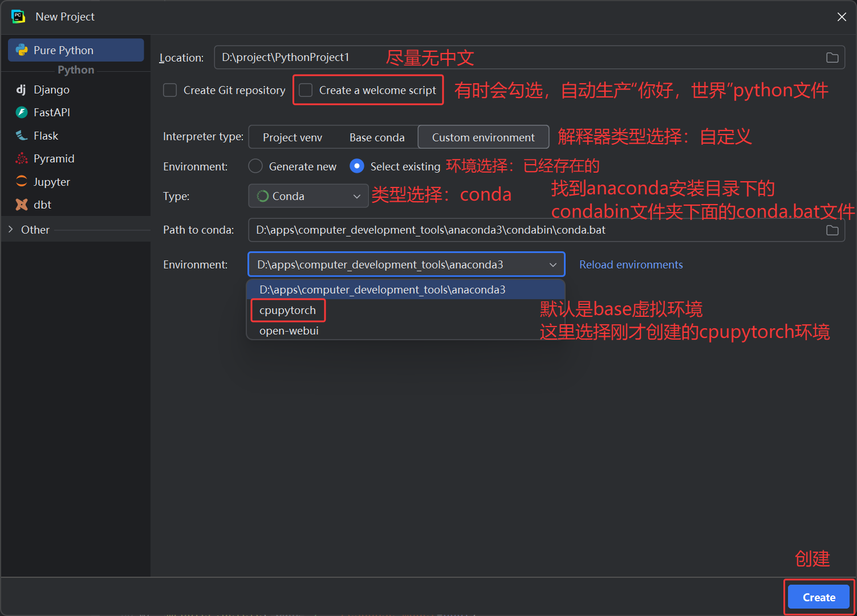The image size is (857, 616).
Task: Click the Conda ring icon in Type dropdown
Action: point(262,196)
